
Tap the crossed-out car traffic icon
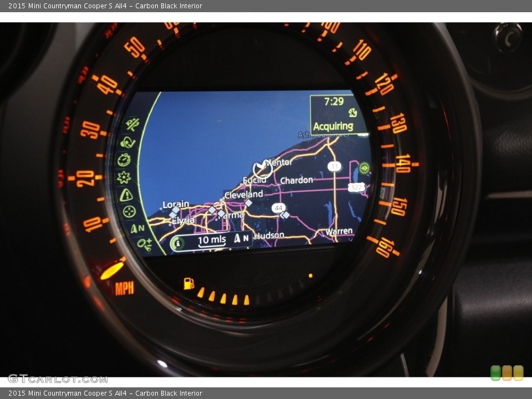click(132, 125)
